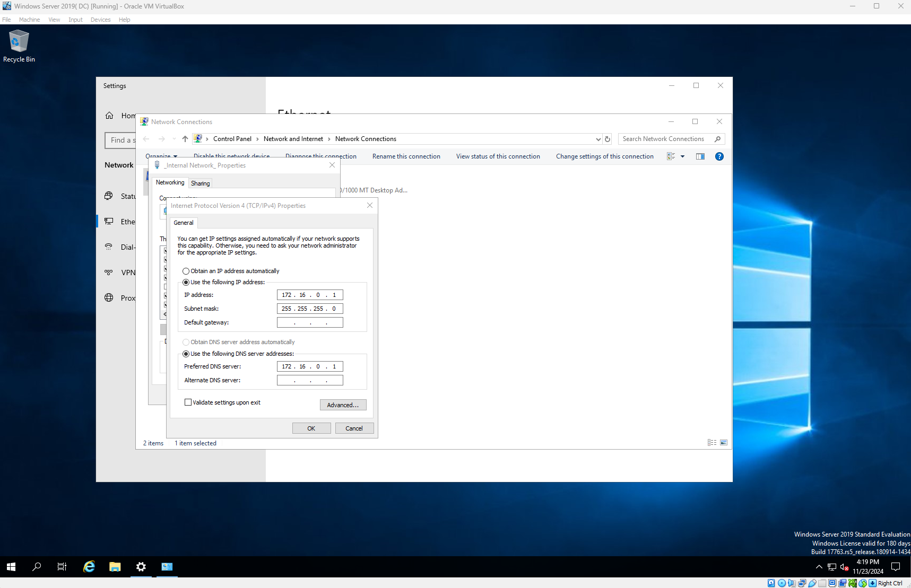Image resolution: width=911 pixels, height=588 pixels.
Task: Open VirtualBox Input menu
Action: [75, 20]
